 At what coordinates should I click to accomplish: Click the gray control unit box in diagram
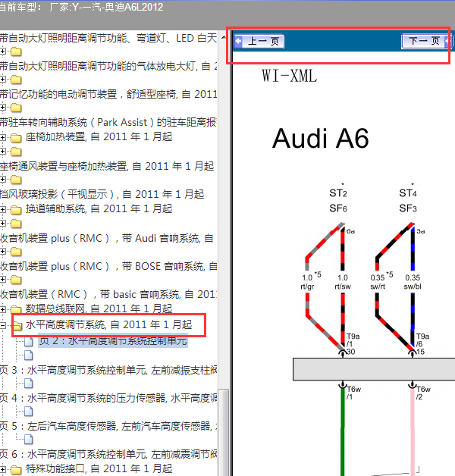374,369
